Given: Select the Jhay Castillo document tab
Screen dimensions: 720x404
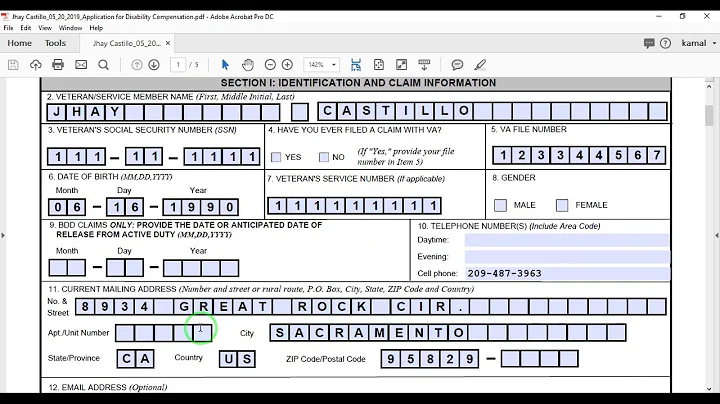Looking at the screenshot, I should point(127,43).
